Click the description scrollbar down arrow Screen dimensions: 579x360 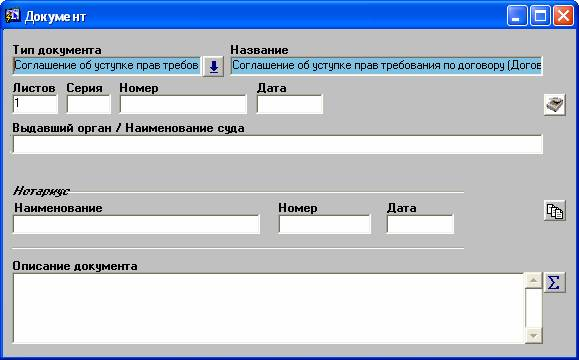[x=533, y=335]
